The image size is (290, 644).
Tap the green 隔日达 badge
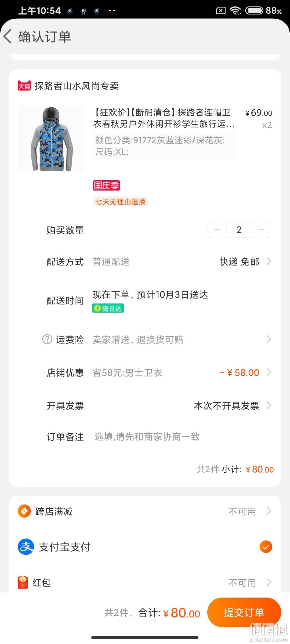[108, 308]
